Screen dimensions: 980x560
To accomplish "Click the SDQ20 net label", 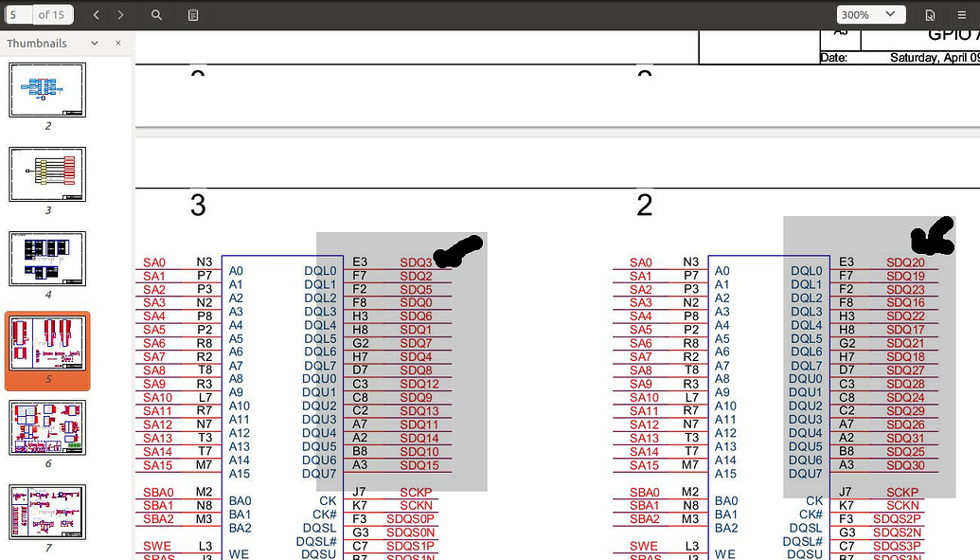I will tap(905, 262).
